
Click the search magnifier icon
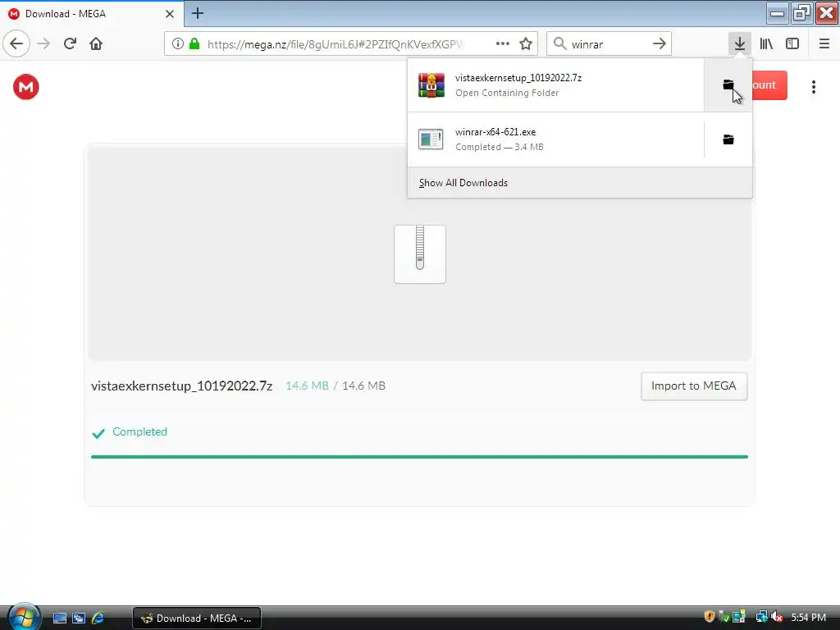point(559,43)
